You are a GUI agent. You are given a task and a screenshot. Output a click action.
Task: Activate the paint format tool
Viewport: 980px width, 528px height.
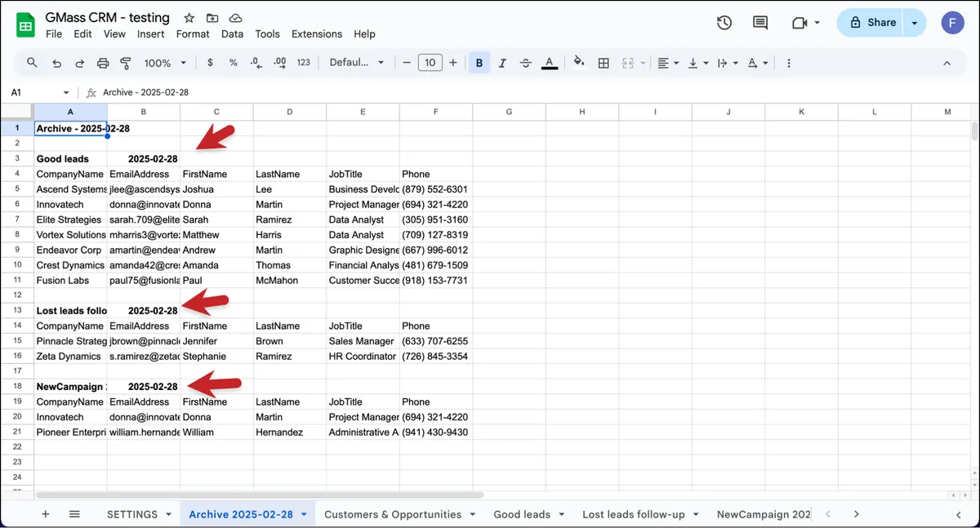pyautogui.click(x=126, y=63)
